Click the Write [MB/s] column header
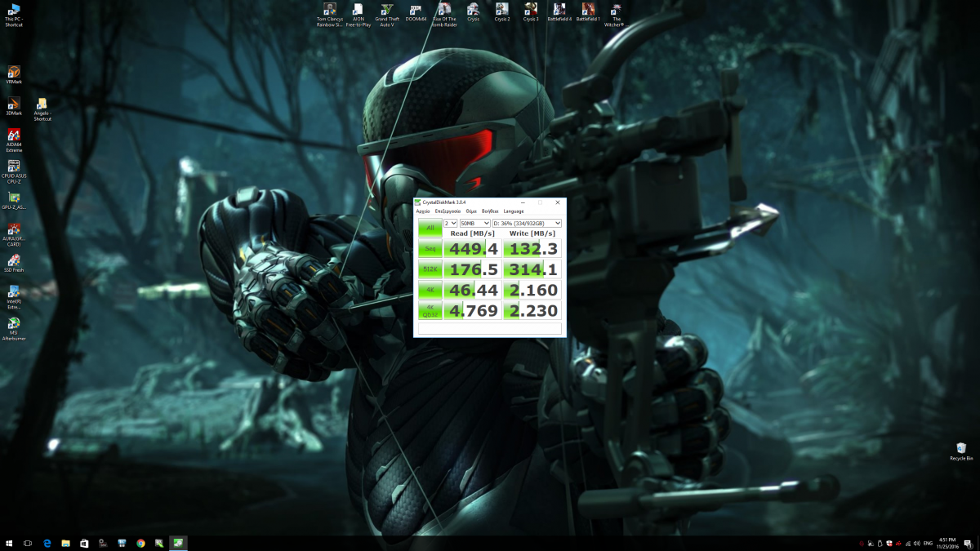980x551 pixels. (x=532, y=233)
